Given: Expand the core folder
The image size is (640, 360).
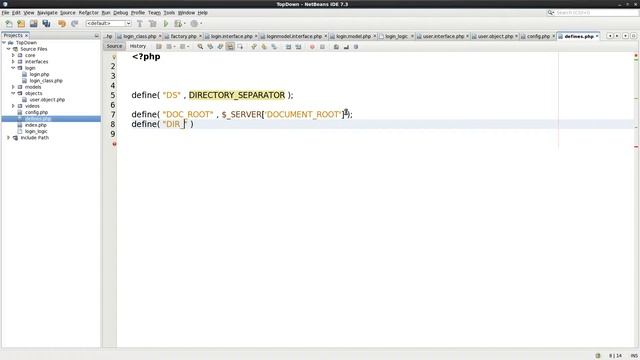Looking at the screenshot, I should tap(13, 55).
